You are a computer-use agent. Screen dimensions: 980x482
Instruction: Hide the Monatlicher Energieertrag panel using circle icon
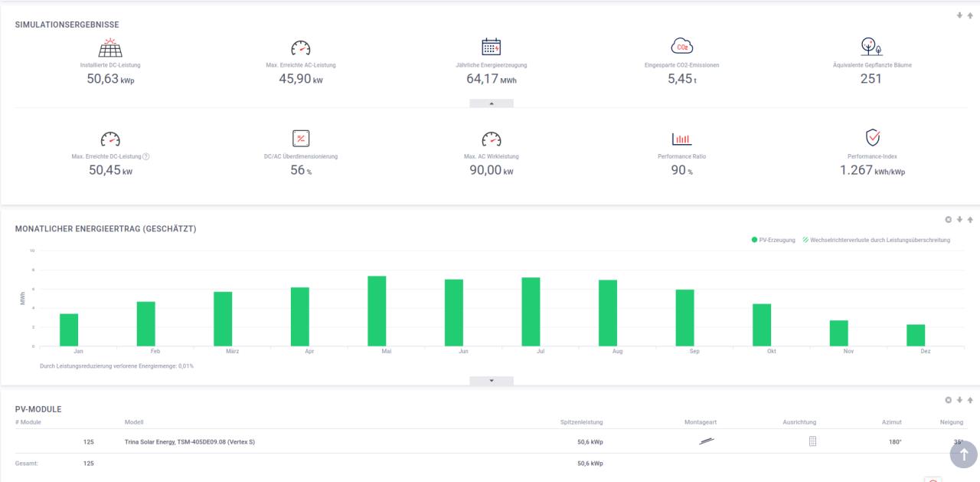click(949, 220)
